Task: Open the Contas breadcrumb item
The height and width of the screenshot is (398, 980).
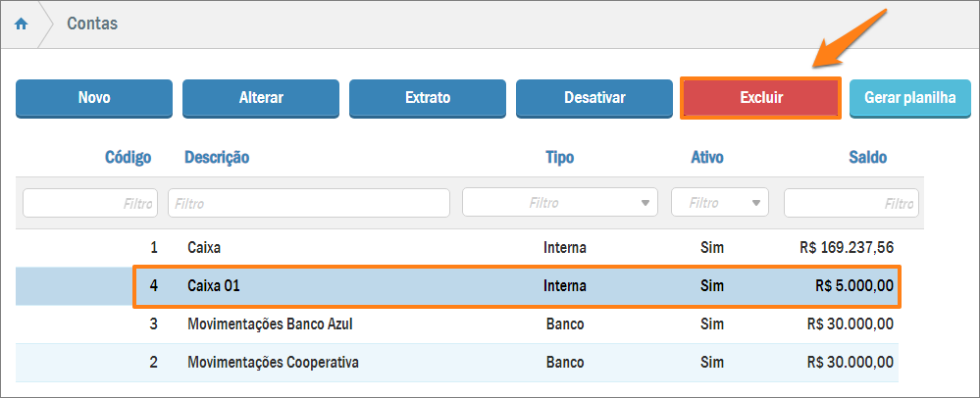Action: pyautogui.click(x=92, y=24)
